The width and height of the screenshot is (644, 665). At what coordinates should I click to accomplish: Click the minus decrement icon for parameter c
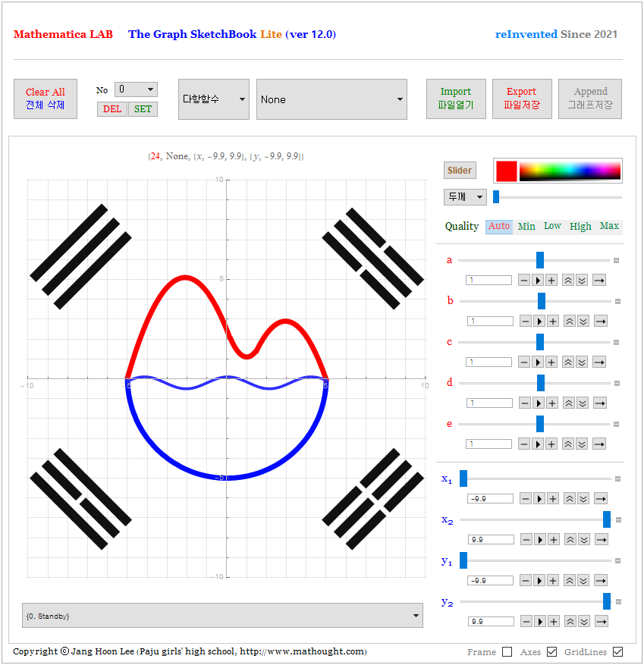[x=524, y=362]
